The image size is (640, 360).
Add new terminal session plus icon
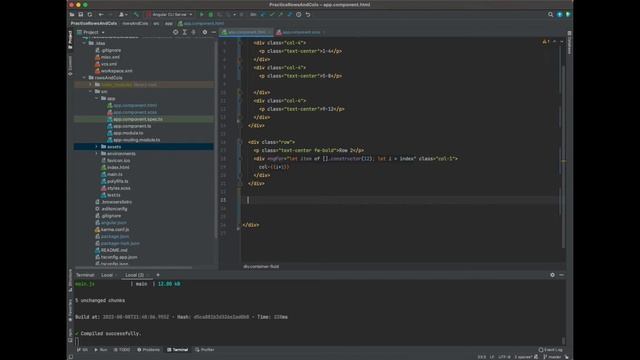[158, 275]
